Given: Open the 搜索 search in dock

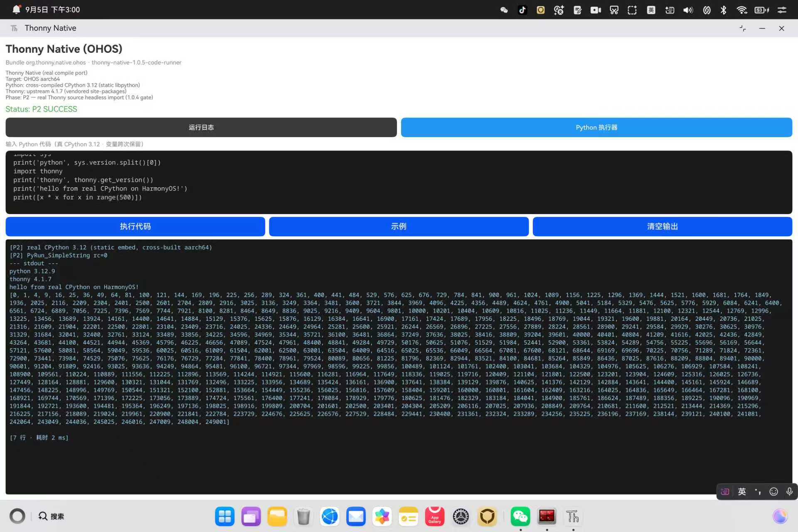Looking at the screenshot, I should coord(52,516).
